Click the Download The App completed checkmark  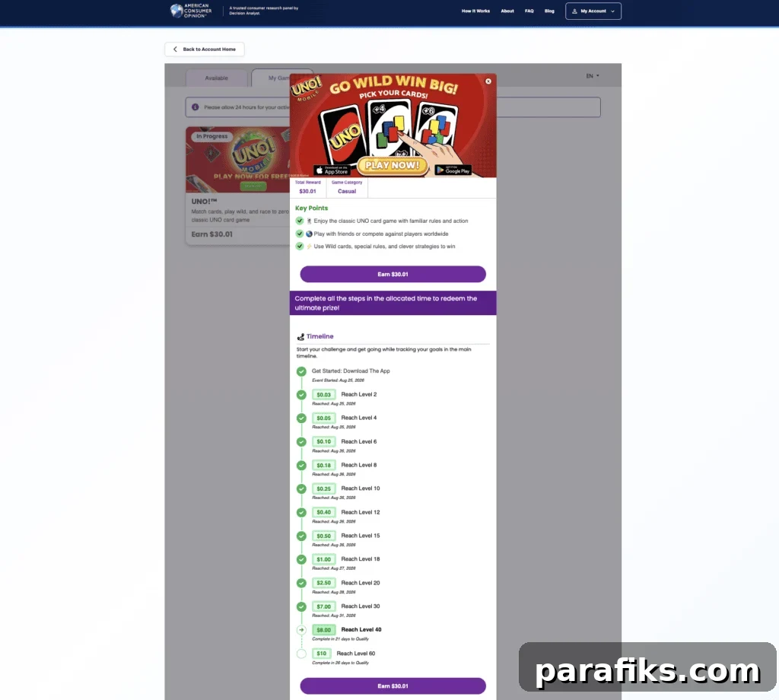pos(301,371)
